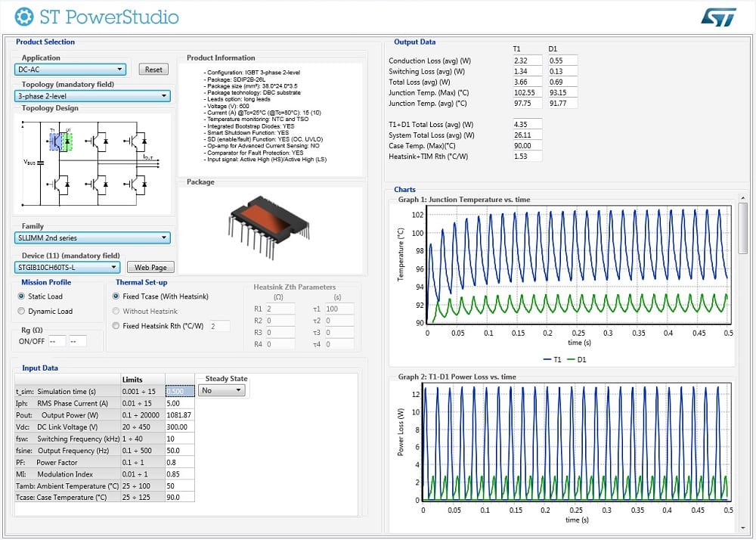756x540 pixels.
Task: Click the Charts section heading
Action: 405,190
